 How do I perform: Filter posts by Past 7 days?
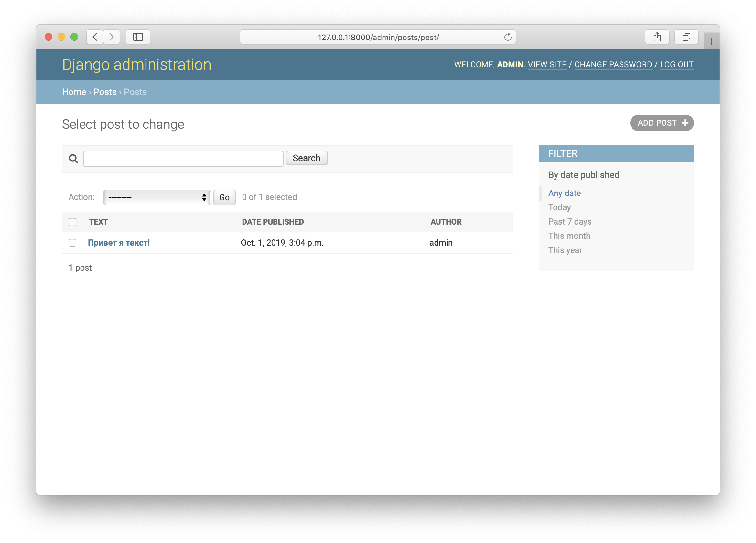tap(570, 222)
